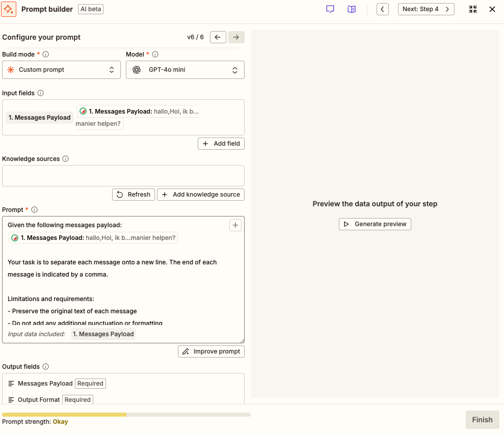This screenshot has width=504, height=434.
Task: Click the plus icon inside Prompt box
Action: pyautogui.click(x=235, y=225)
